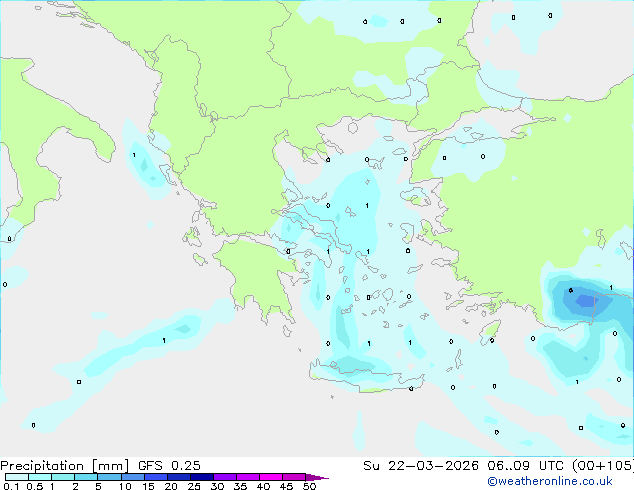Screen dimensions: 634x490
Task: Click the legend value label '50'
Action: [x=309, y=486]
